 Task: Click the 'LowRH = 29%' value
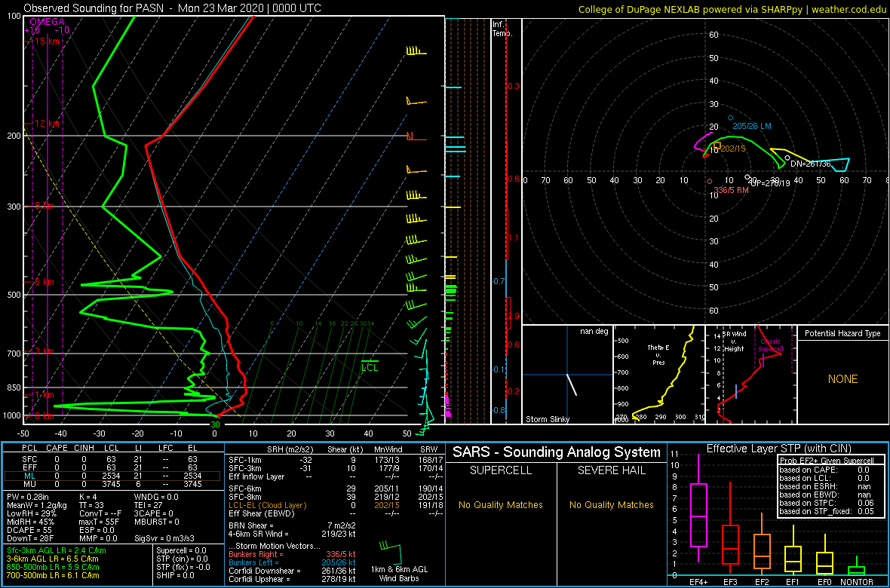click(32, 514)
